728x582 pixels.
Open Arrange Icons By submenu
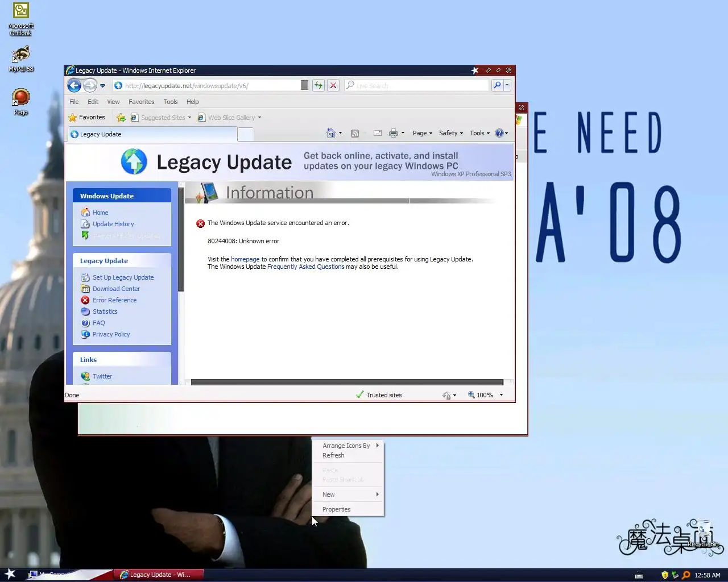(348, 446)
